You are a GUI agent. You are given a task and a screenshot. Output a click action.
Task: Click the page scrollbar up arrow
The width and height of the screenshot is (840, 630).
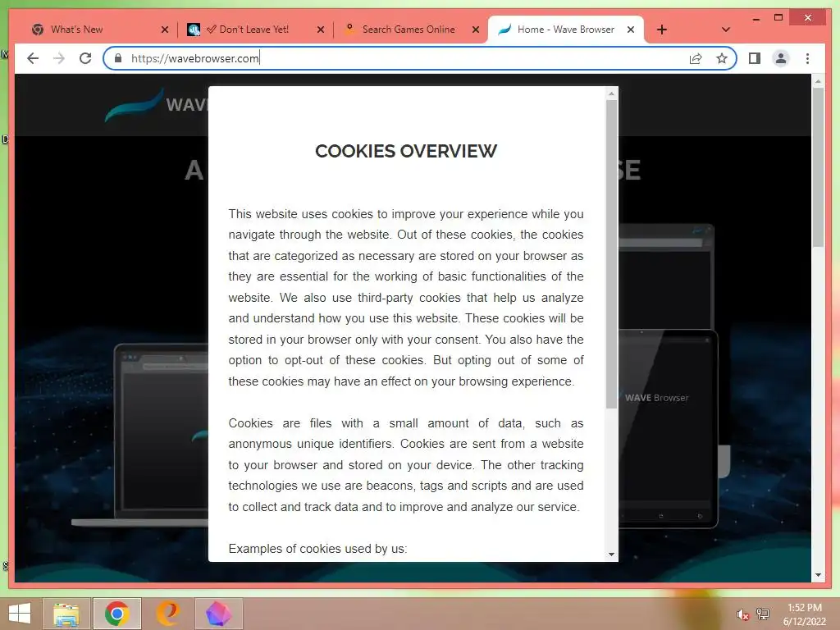click(x=818, y=81)
